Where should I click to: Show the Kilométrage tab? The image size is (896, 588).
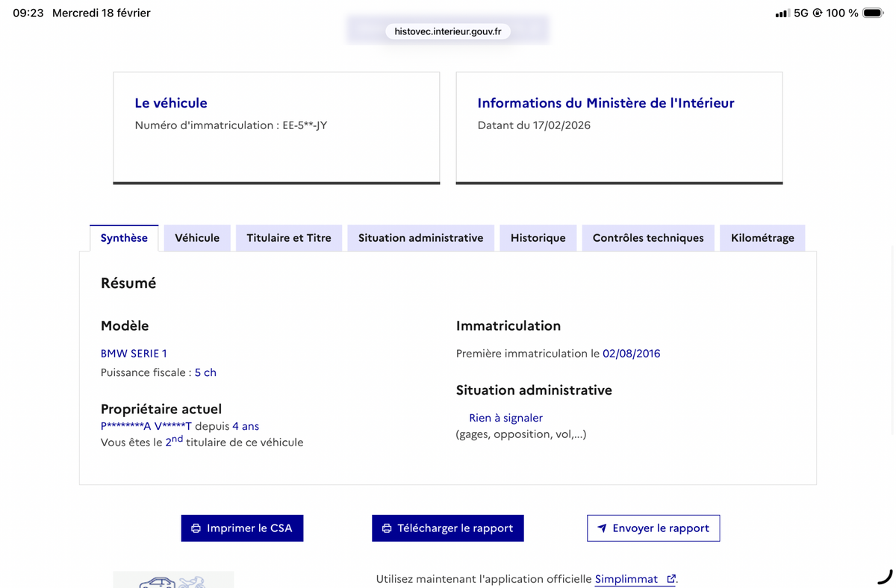tap(762, 238)
